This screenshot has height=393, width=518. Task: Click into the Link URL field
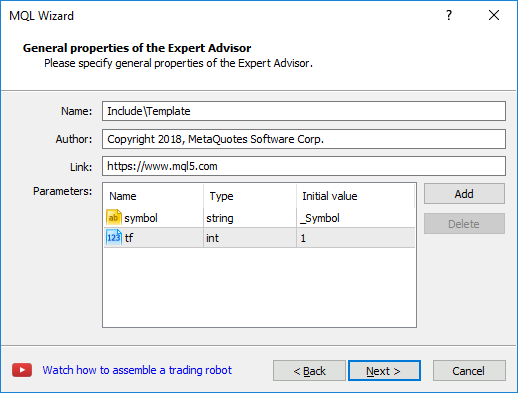point(304,166)
